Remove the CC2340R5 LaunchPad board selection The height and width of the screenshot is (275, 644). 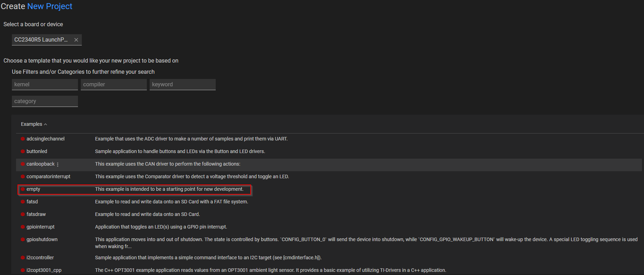pos(76,40)
